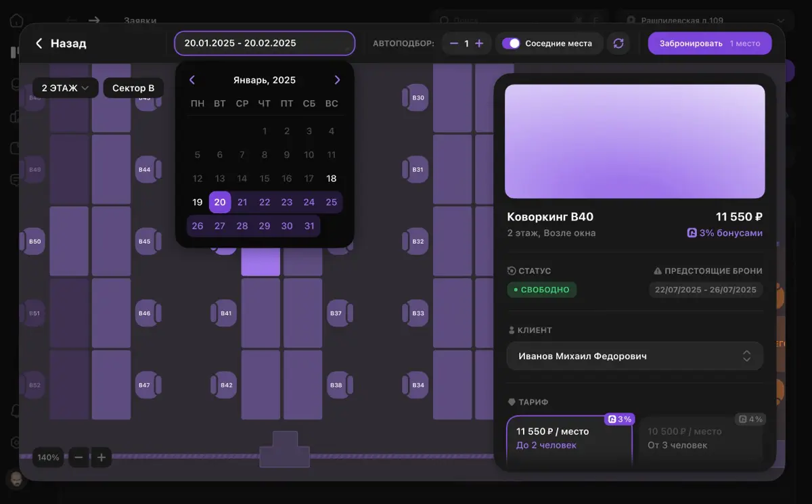Select the 11 550 ₽ / место tariff

[569, 441]
